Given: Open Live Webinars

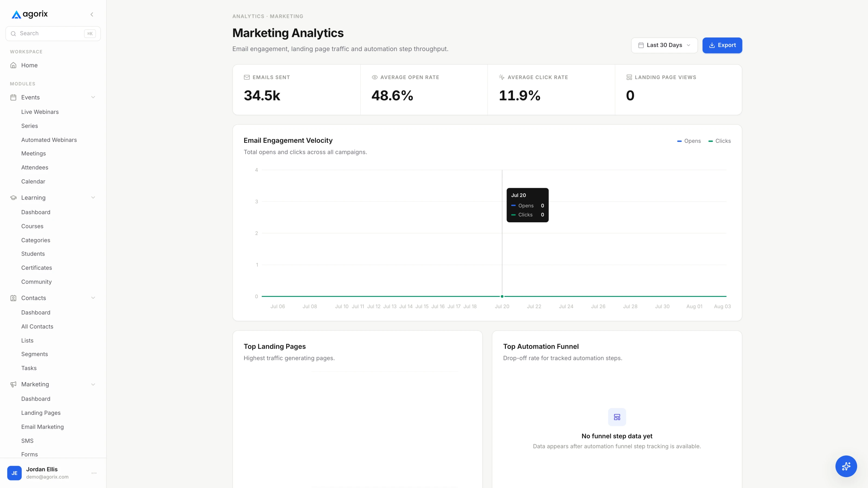Looking at the screenshot, I should coord(40,112).
